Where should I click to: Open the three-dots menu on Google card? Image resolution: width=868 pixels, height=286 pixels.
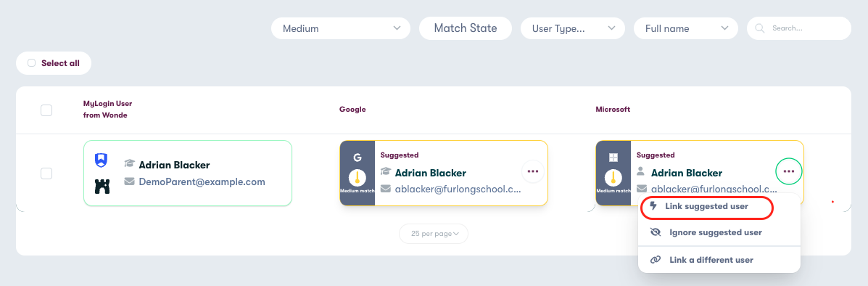(533, 171)
